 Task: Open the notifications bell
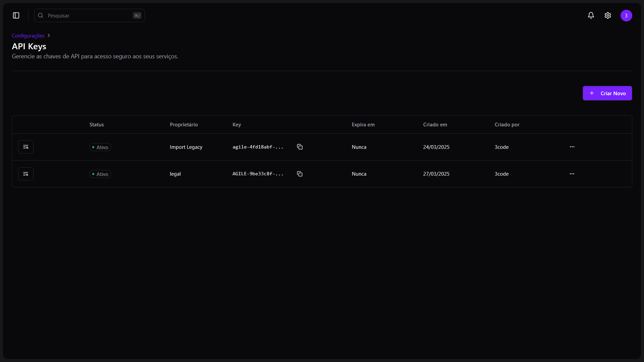pos(591,15)
